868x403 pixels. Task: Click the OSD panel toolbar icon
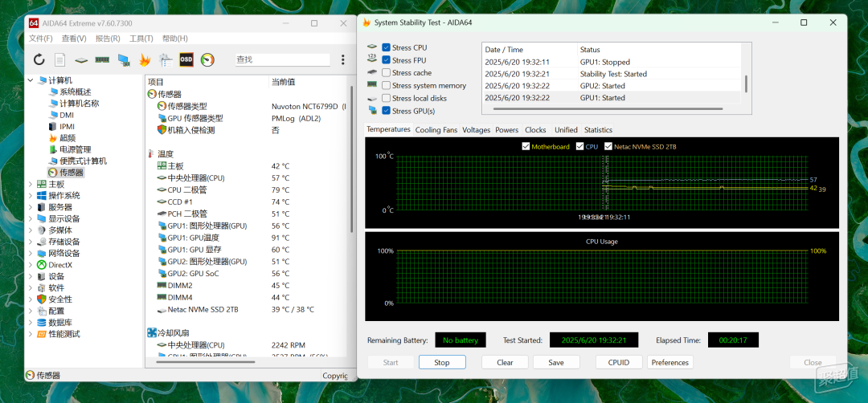tap(186, 59)
